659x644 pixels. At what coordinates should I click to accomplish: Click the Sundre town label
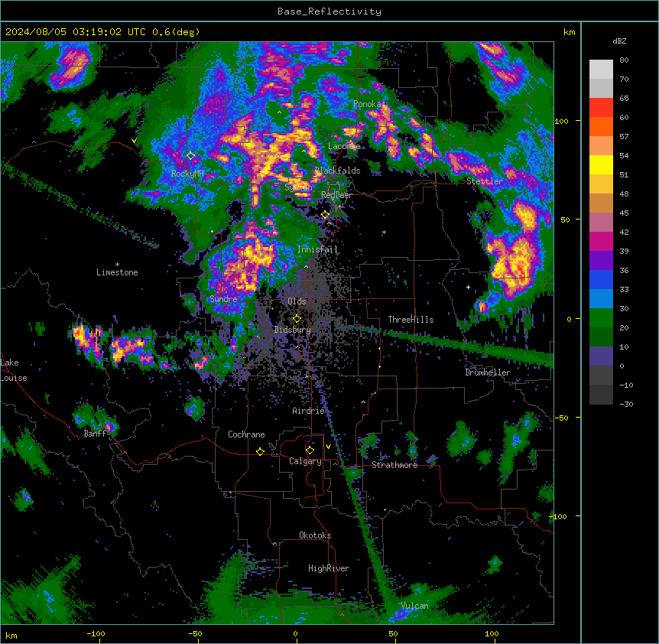click(223, 299)
